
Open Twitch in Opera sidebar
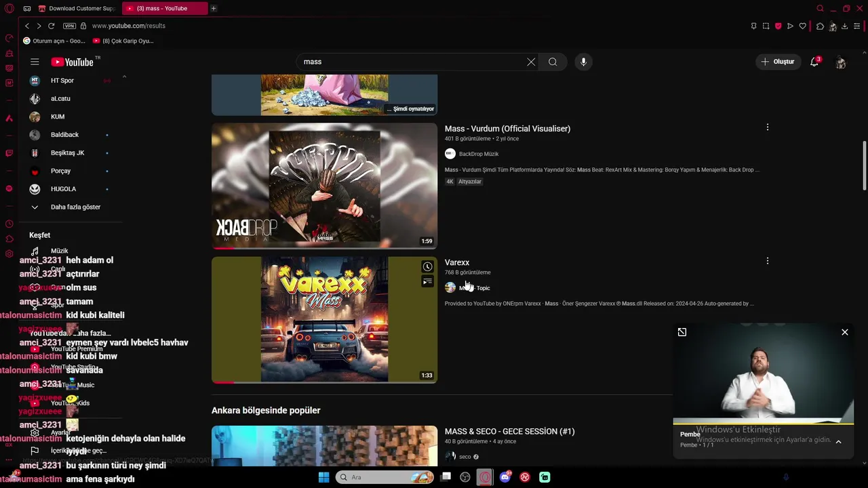(9, 153)
